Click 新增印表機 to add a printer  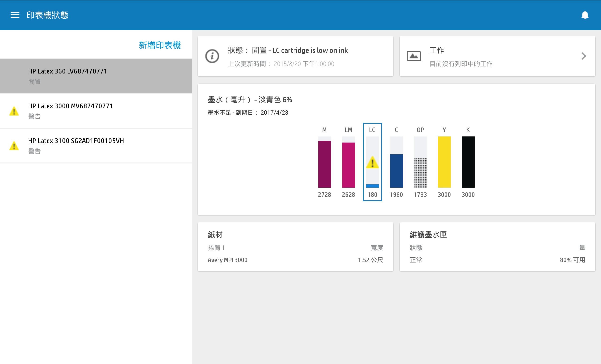coord(159,45)
